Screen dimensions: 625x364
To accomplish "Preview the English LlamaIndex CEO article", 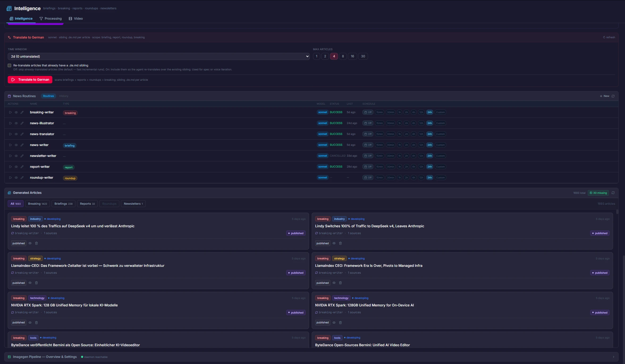I will pos(334,283).
